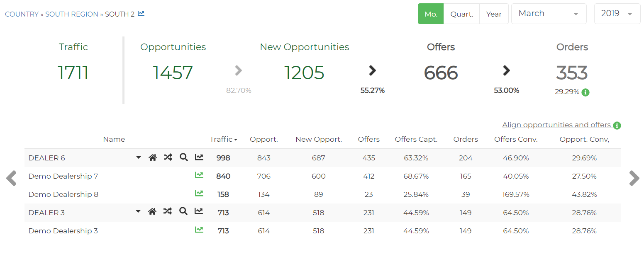644x264 pixels.
Task: Open the trend chart for Demo Dealership 8
Action: (199, 194)
